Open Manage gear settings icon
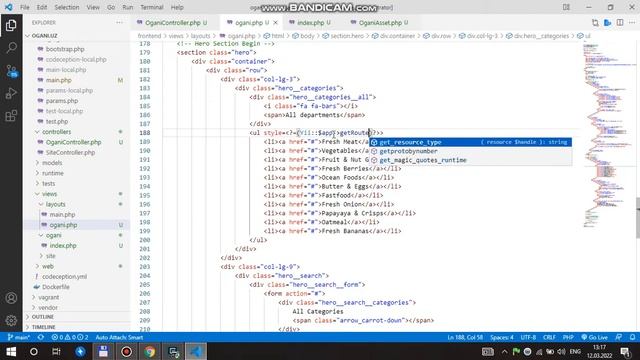The width and height of the screenshot is (640, 360). tap(11, 320)
